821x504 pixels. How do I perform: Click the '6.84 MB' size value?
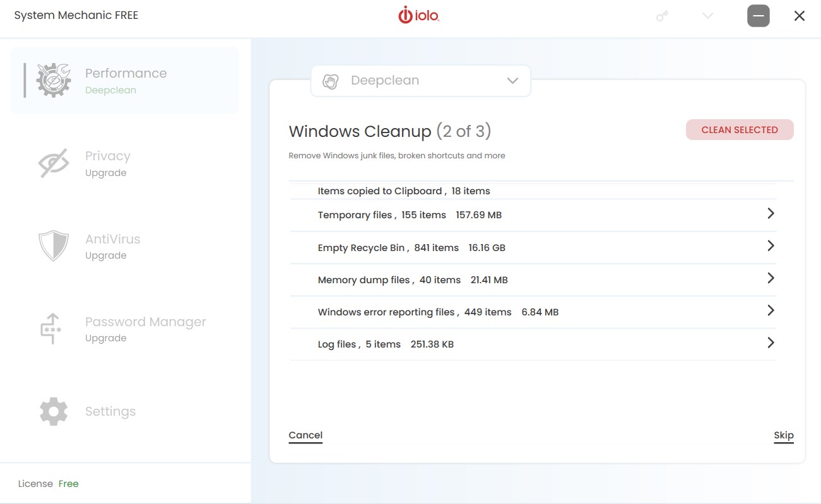540,312
